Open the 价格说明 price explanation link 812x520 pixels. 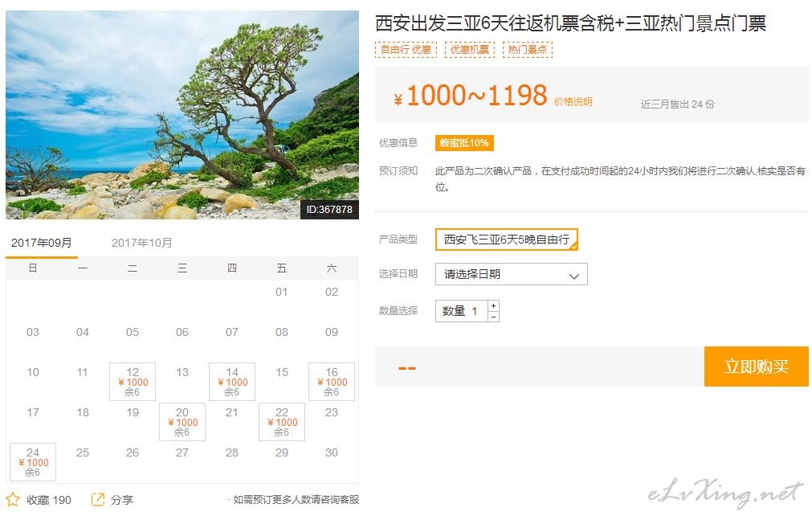point(573,101)
